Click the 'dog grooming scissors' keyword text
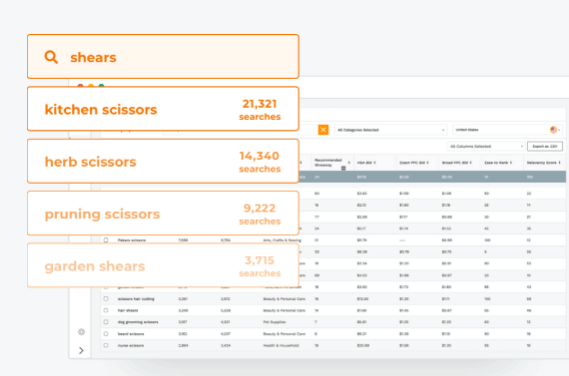Screen dimensions: 569x376 [x=138, y=322]
